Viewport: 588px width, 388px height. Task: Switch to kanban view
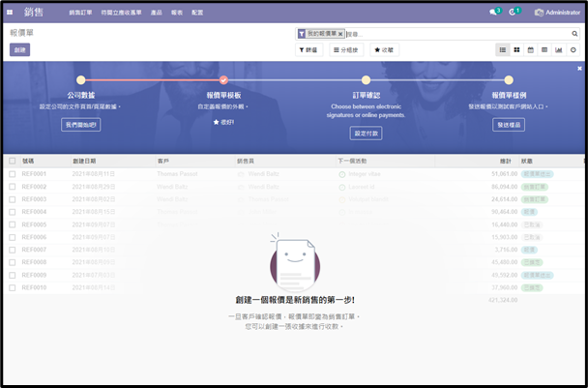pos(516,50)
